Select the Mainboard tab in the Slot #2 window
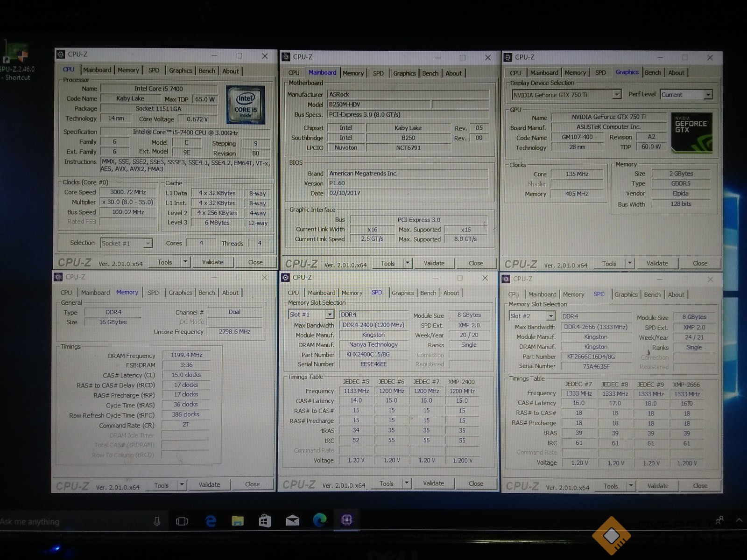747x560 pixels. pos(542,294)
